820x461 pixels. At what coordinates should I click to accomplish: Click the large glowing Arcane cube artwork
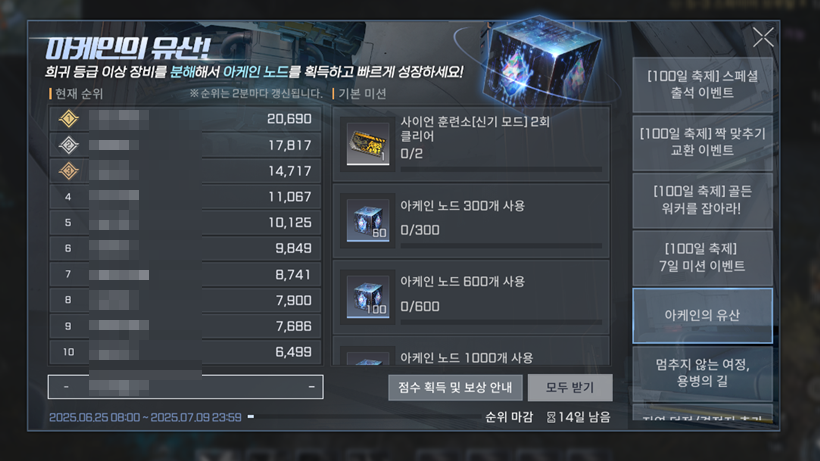541,63
